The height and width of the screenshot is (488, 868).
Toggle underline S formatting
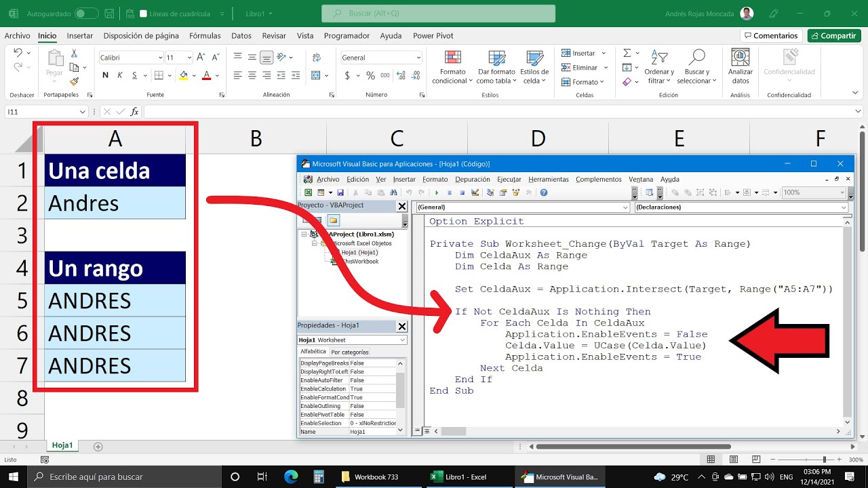[135, 75]
